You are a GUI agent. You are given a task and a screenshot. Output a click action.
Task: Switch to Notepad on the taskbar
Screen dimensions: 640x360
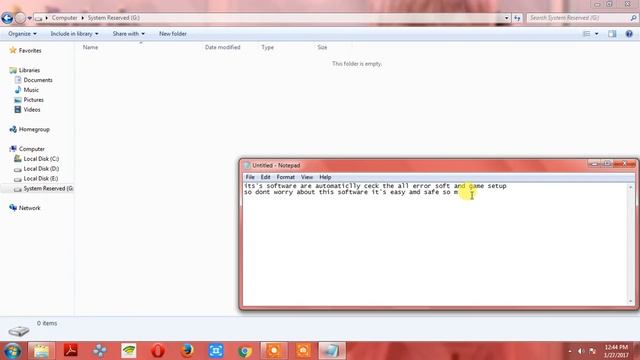click(332, 351)
